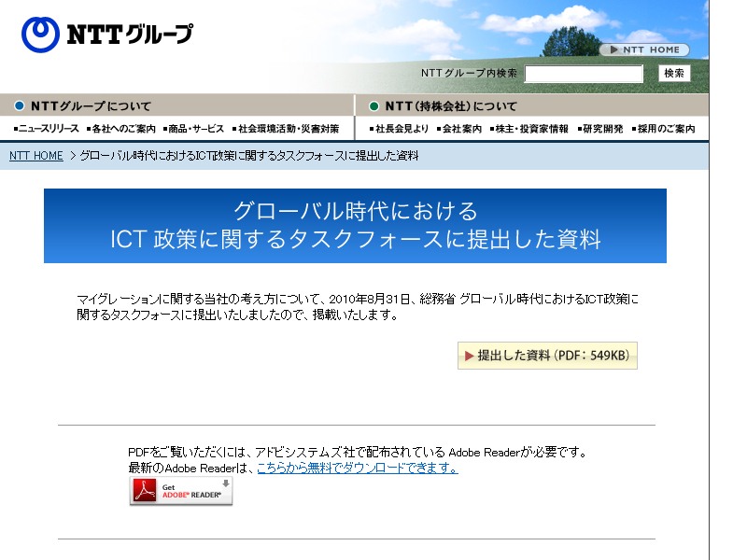Click the blue page title banner

[x=355, y=226]
